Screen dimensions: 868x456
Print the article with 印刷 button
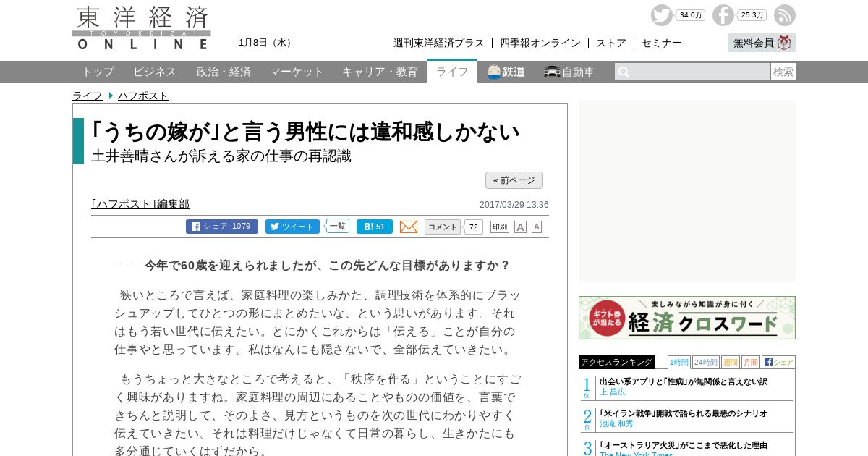coord(500,227)
